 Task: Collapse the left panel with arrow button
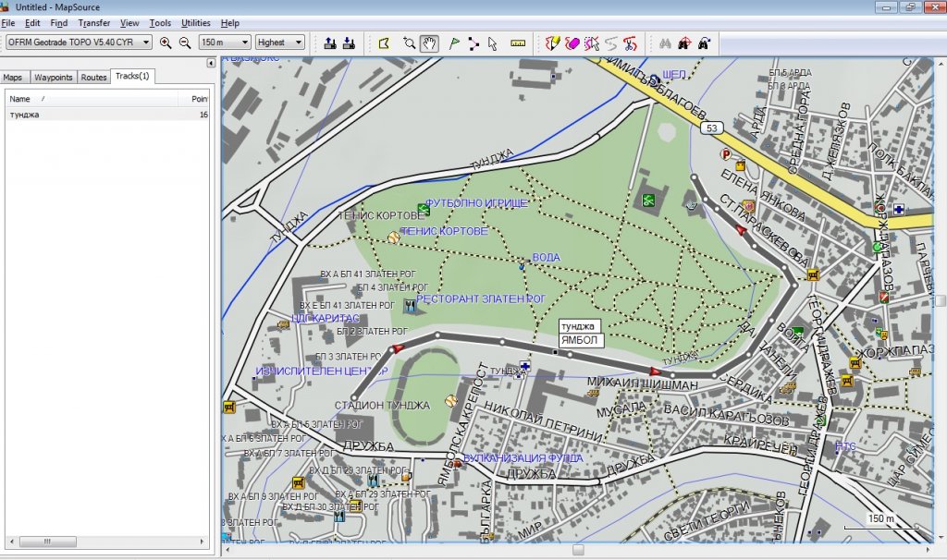click(211, 63)
